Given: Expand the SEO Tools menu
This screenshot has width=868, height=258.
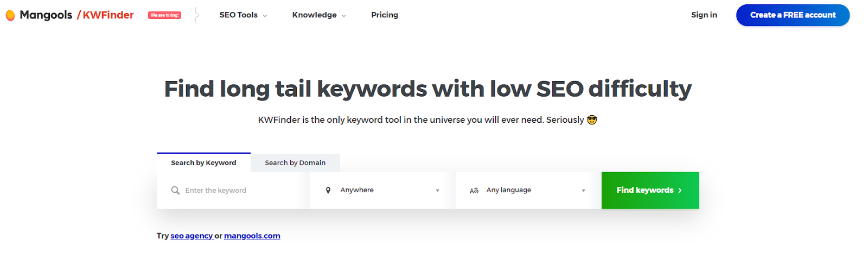Looking at the screenshot, I should coord(243,15).
